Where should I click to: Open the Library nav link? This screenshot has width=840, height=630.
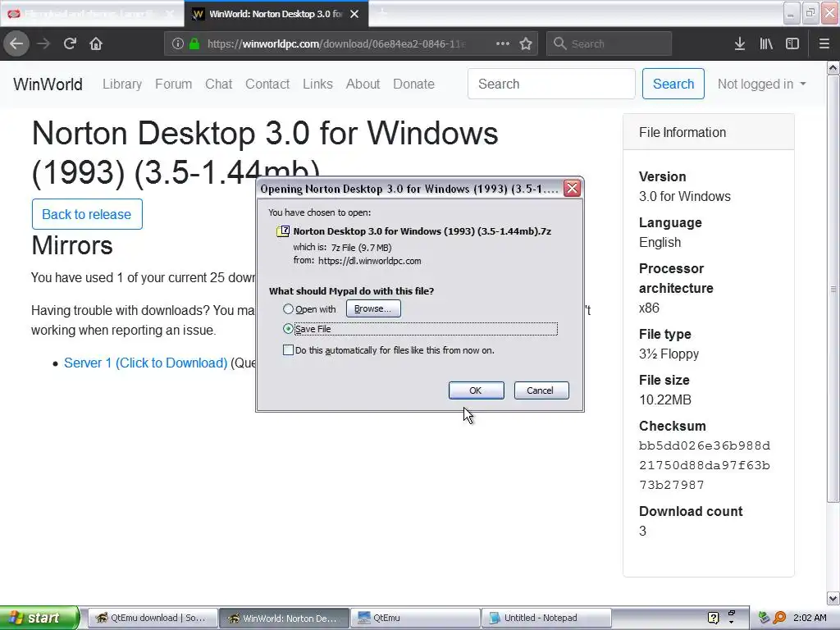click(x=122, y=84)
